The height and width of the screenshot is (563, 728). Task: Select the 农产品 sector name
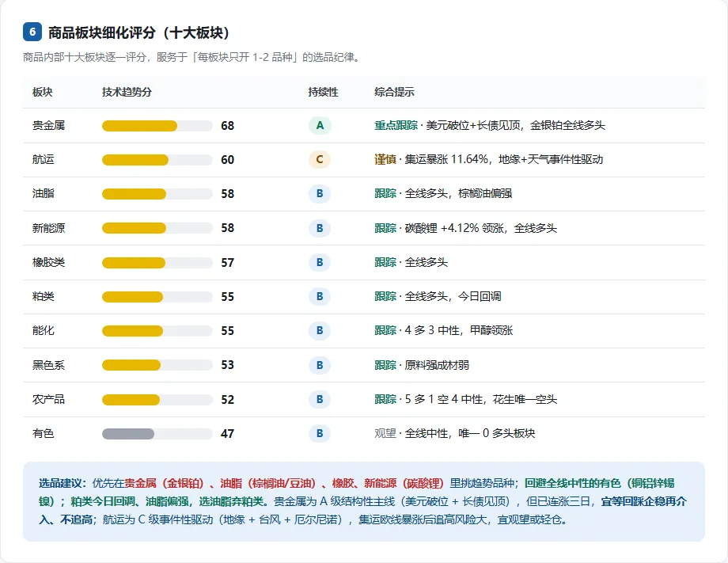pyautogui.click(x=48, y=399)
